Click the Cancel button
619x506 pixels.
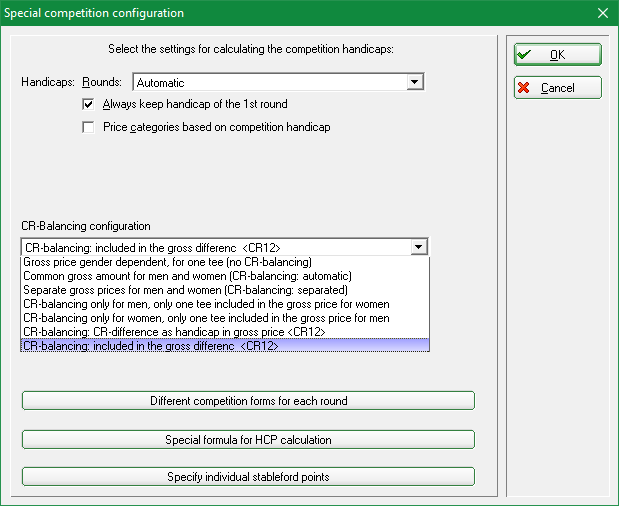[x=557, y=88]
